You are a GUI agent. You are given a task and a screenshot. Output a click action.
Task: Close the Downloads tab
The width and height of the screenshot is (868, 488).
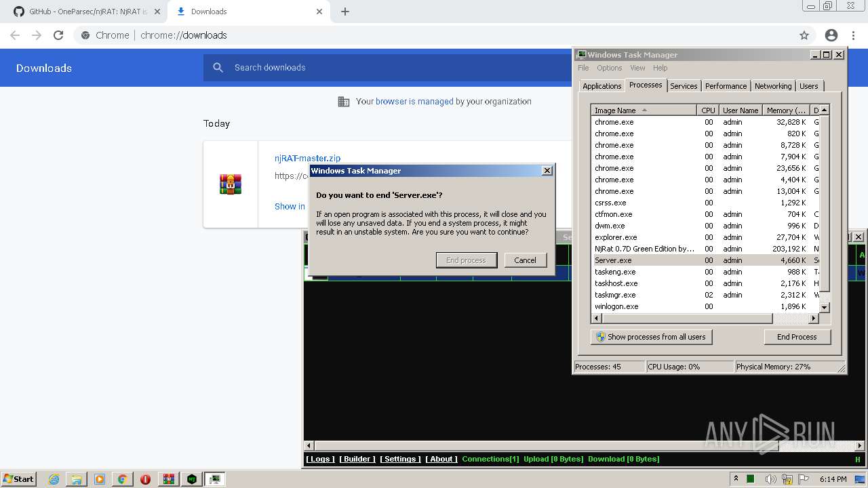pyautogui.click(x=319, y=12)
